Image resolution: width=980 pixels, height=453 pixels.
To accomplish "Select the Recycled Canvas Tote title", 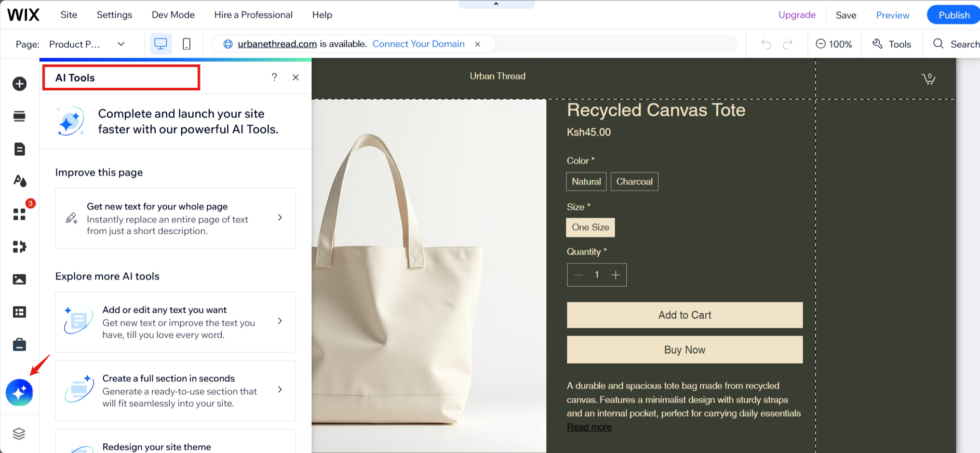I will tap(656, 110).
